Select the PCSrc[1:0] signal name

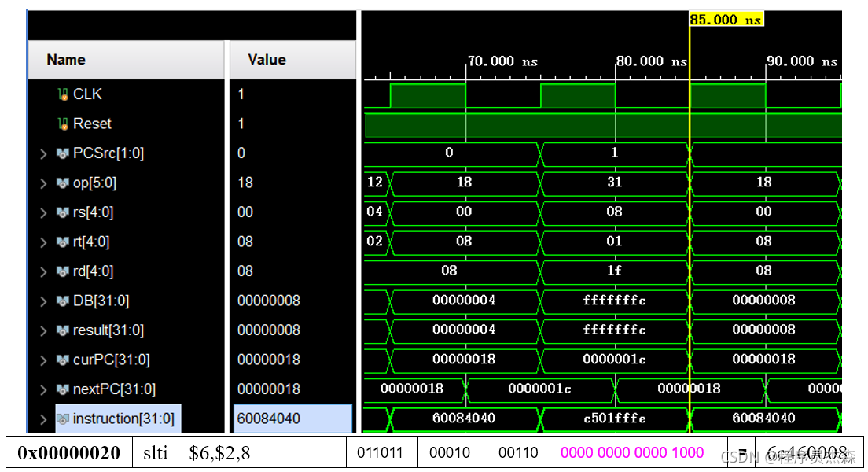108,153
